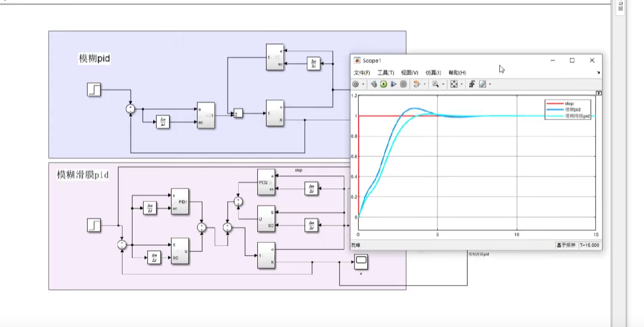Click the Zoom tool magnifier icon
The height and width of the screenshot is (327, 644).
coord(435,84)
